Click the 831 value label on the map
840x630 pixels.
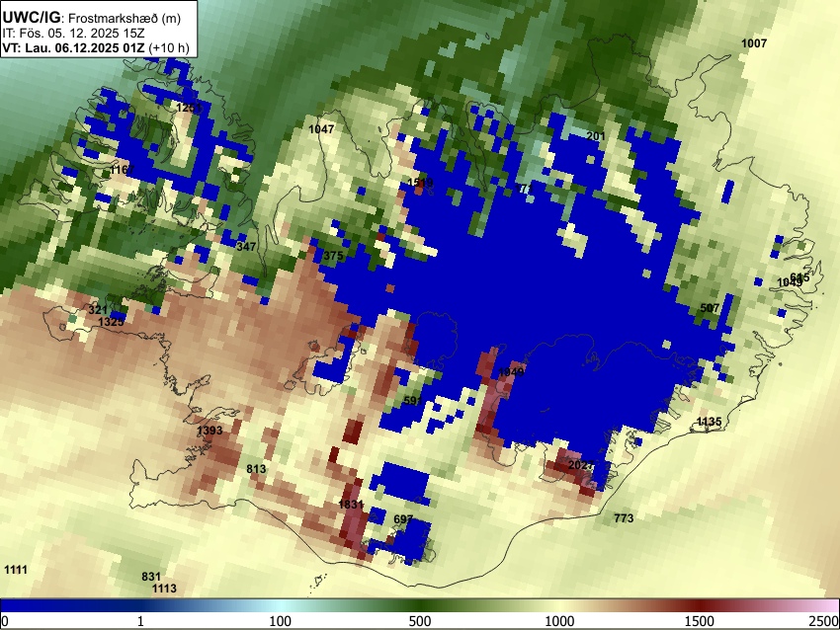click(x=151, y=577)
